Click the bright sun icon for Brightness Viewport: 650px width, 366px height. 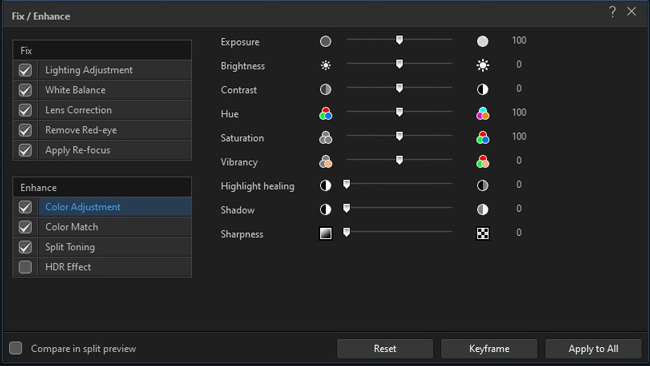[x=483, y=65]
